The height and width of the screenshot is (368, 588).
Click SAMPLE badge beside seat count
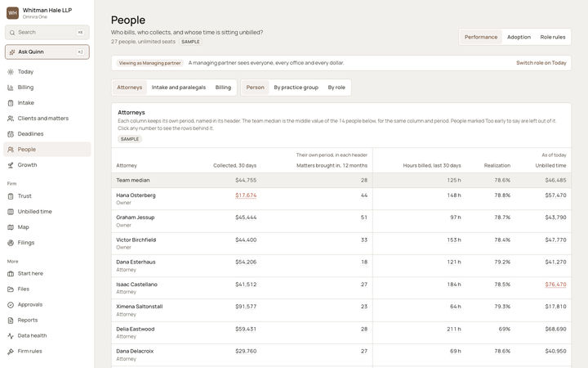[x=190, y=42]
